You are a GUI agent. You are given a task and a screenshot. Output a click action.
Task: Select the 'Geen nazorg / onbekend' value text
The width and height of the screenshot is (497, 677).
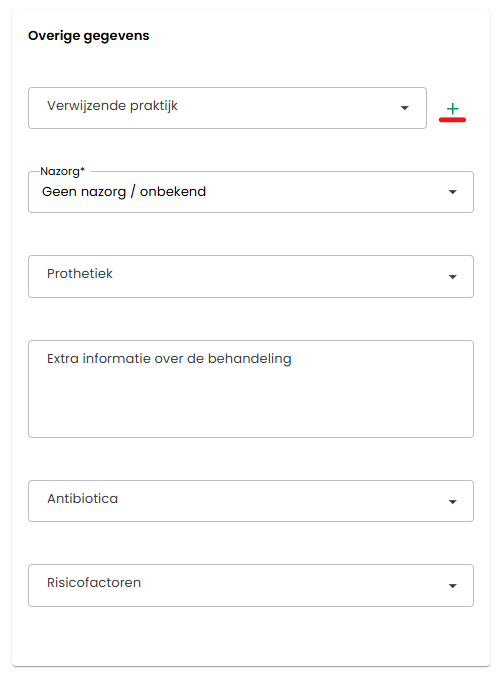124,191
